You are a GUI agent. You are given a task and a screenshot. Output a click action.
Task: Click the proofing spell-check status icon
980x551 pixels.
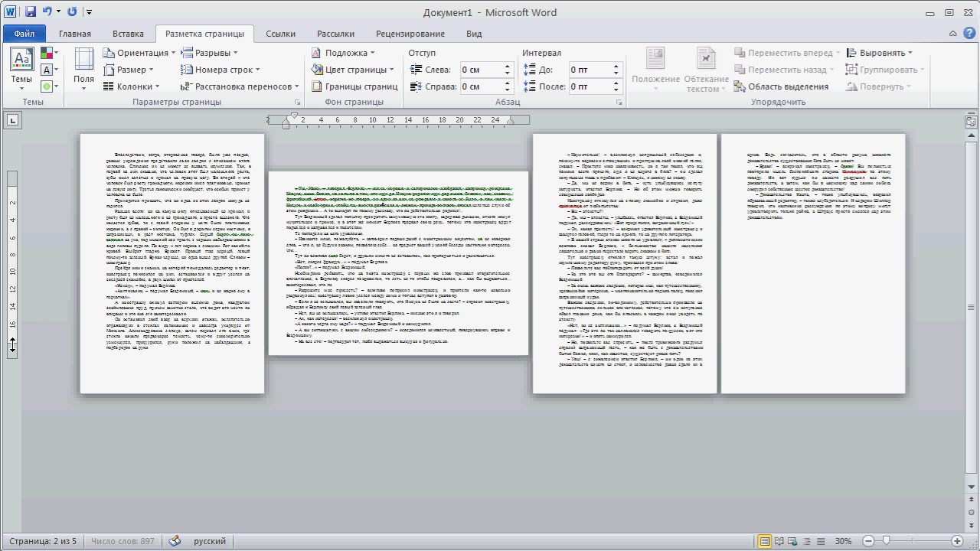[175, 542]
